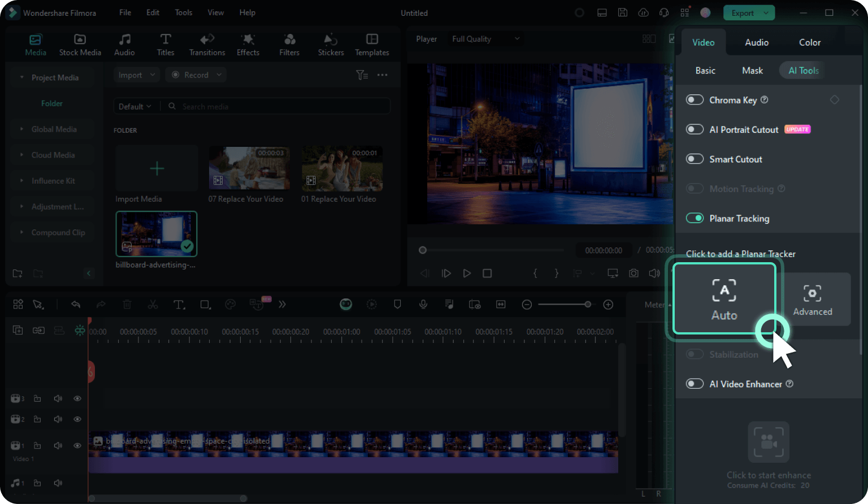Viewport: 868px width, 504px height.
Task: Click the Import Media plus tile
Action: [x=157, y=168]
